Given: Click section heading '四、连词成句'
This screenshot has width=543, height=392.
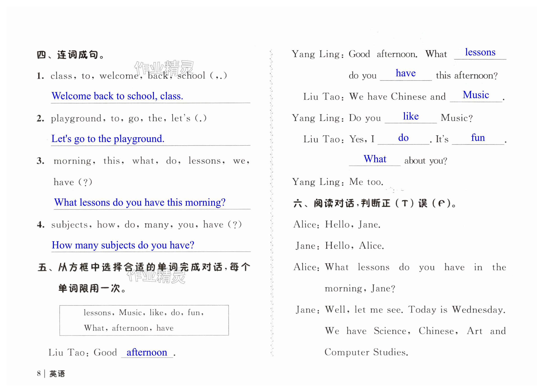Looking at the screenshot, I should click(71, 55).
